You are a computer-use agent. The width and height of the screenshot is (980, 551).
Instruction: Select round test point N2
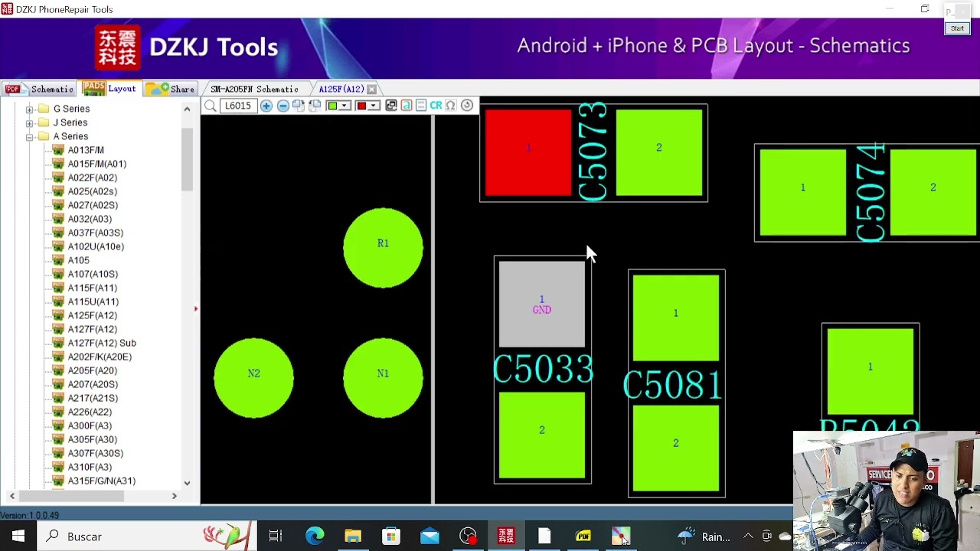(253, 378)
